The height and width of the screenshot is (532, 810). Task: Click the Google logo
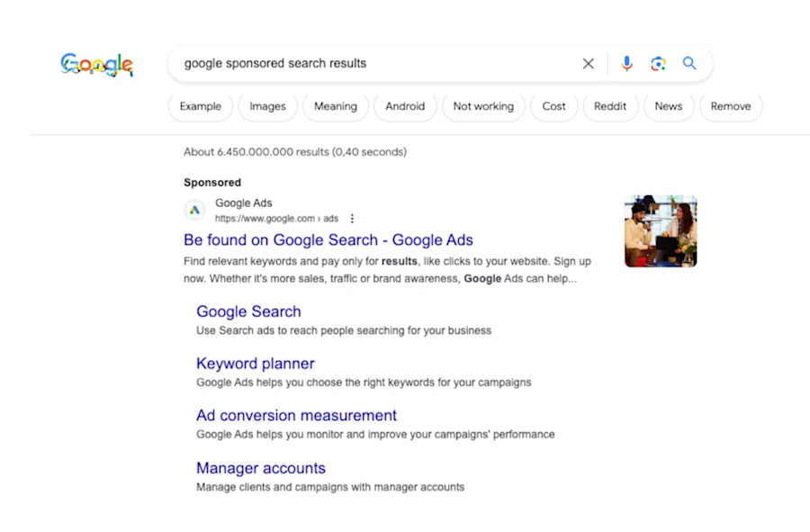point(96,64)
